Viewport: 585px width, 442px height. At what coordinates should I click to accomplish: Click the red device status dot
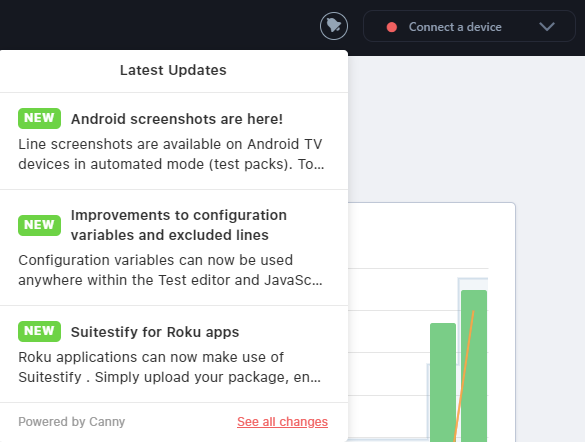[392, 27]
